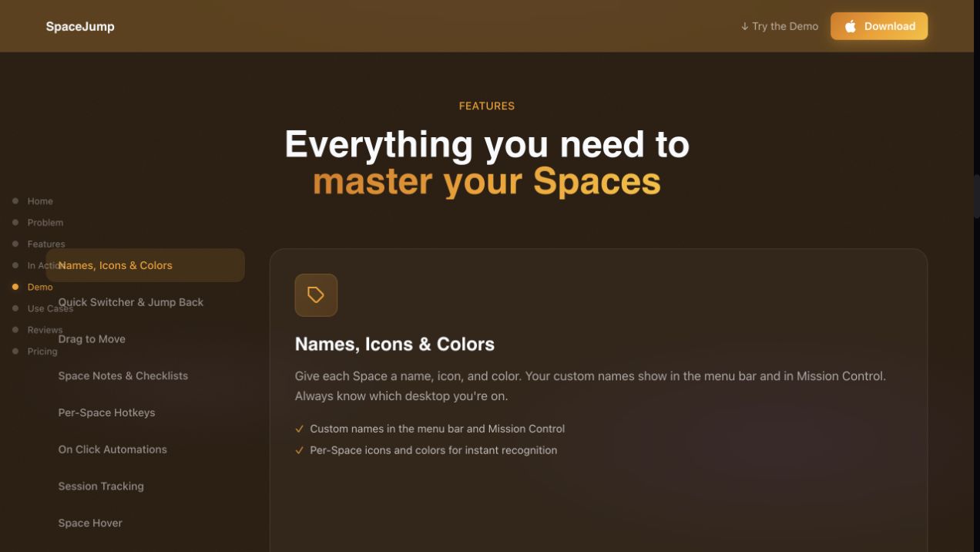Click the page scrollbar thumb at right edge
This screenshot has width=980, height=552.
977,197
